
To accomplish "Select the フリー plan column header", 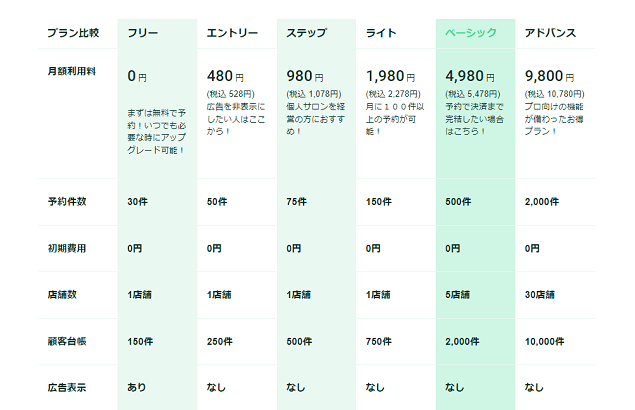I will [143, 33].
